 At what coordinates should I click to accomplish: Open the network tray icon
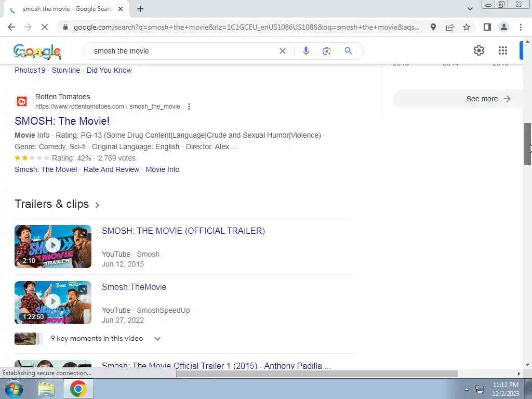[x=480, y=389]
